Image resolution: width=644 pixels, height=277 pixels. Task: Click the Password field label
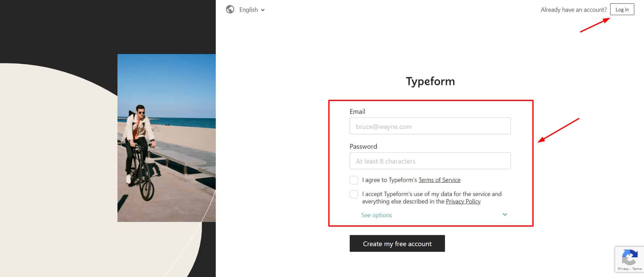coord(363,146)
